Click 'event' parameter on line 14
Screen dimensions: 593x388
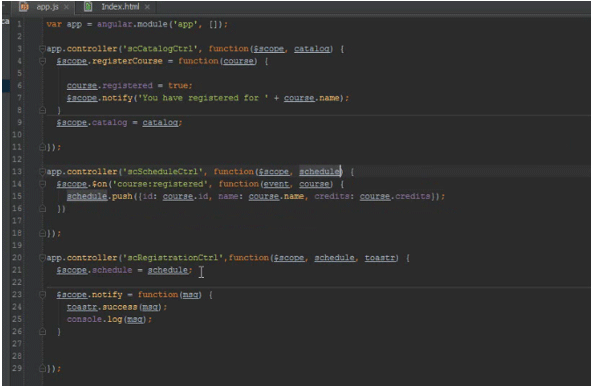pos(276,184)
